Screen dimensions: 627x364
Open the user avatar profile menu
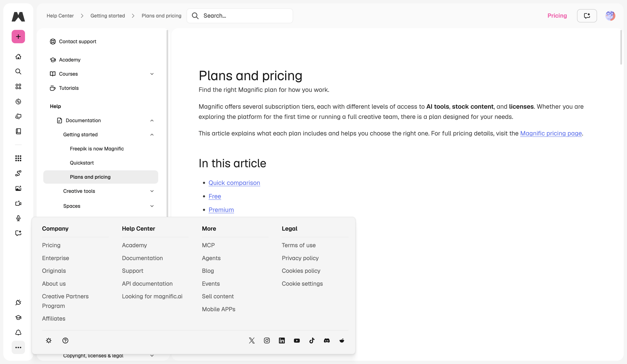[610, 16]
